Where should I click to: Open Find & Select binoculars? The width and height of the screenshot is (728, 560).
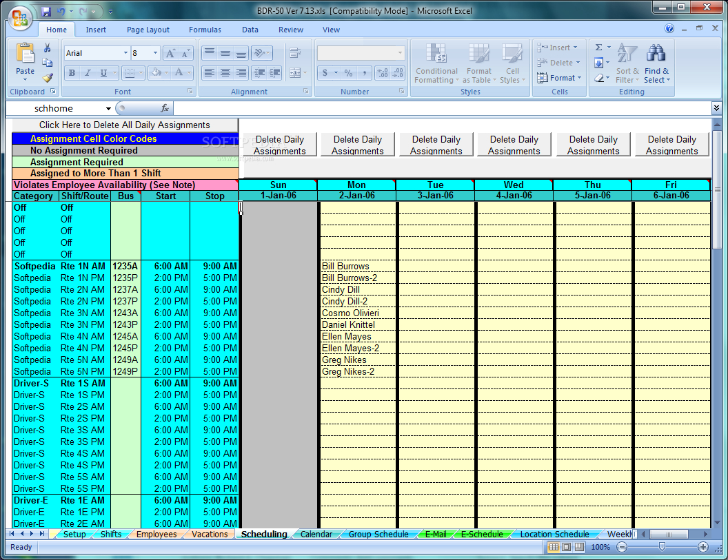[x=656, y=54]
